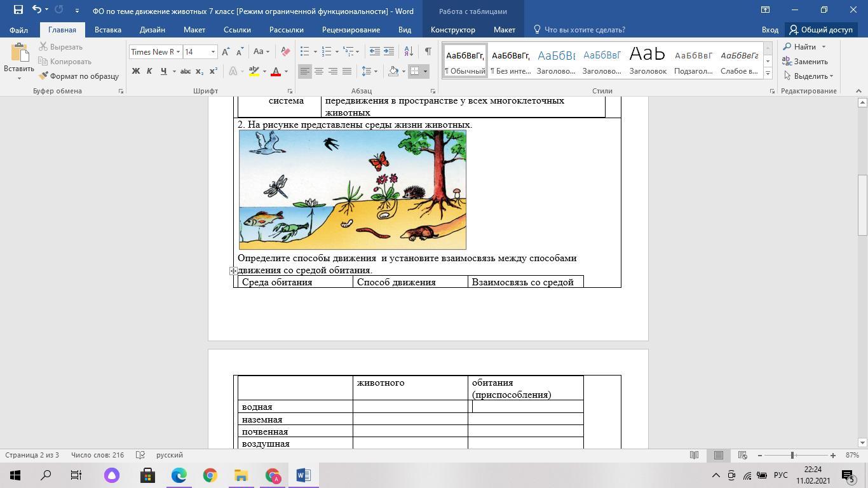The height and width of the screenshot is (488, 868).
Task: Open the font name dropdown
Action: pos(178,52)
